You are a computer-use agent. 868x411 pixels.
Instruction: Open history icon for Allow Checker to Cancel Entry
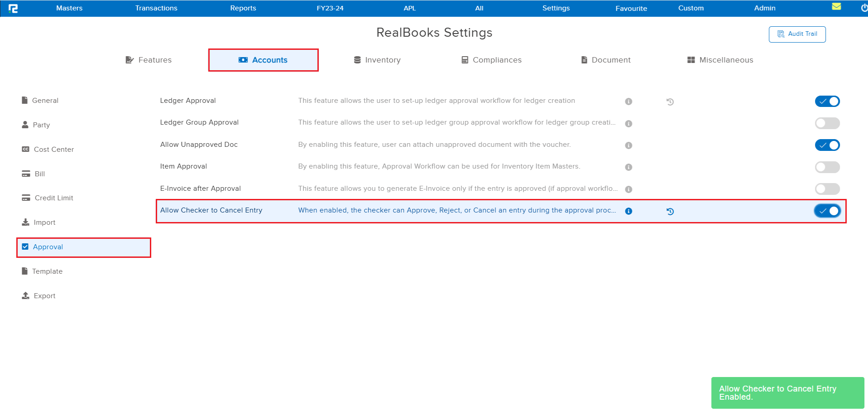[x=670, y=211]
